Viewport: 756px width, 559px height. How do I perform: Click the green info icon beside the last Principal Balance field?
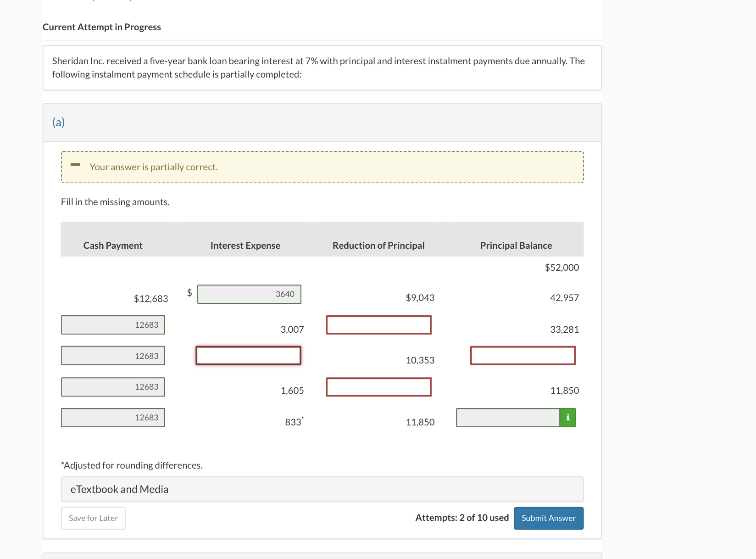click(x=567, y=418)
